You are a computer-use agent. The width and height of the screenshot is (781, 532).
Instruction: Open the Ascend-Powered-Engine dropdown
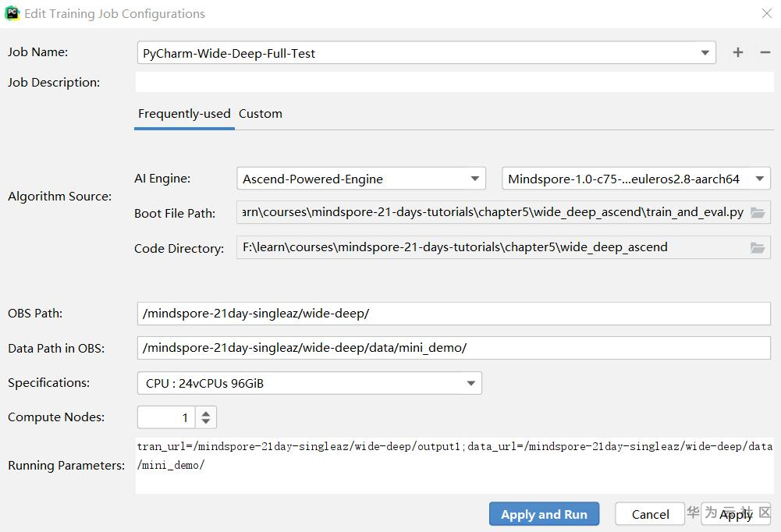[474, 179]
